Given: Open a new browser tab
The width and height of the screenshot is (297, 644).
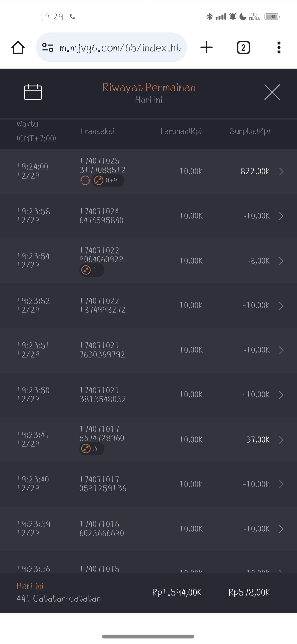Looking at the screenshot, I should click(x=207, y=48).
